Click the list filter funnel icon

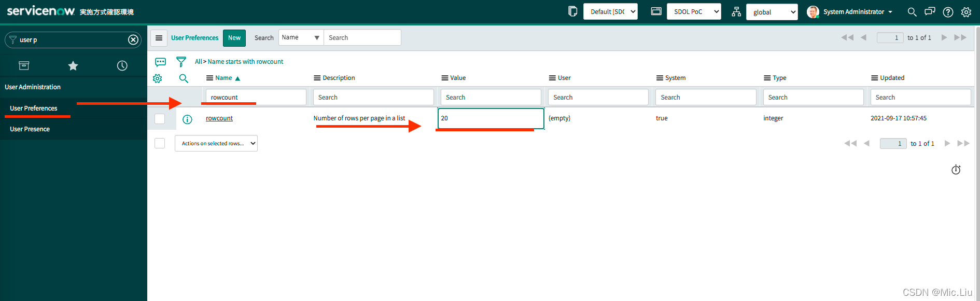(181, 62)
